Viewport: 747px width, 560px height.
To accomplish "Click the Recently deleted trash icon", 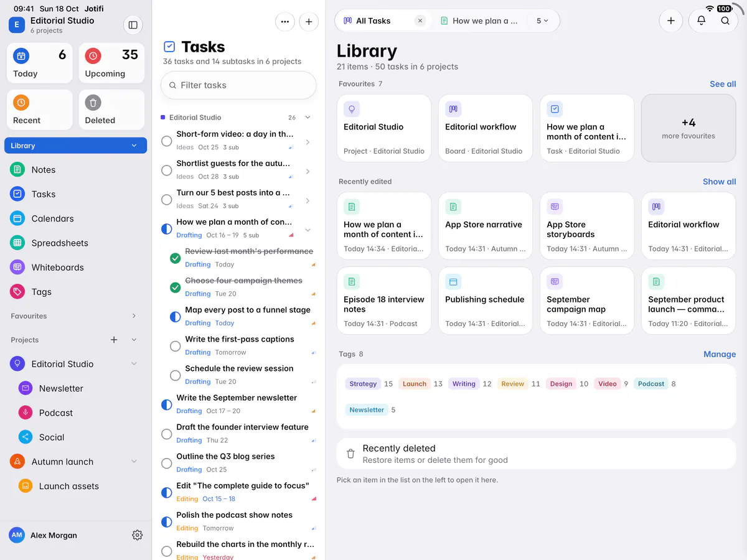I will tap(350, 454).
